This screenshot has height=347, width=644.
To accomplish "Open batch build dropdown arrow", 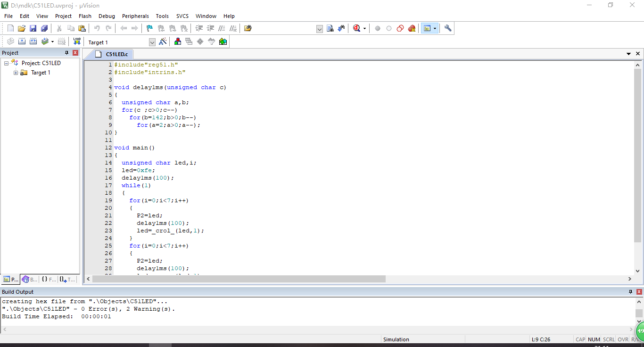I will (x=52, y=41).
